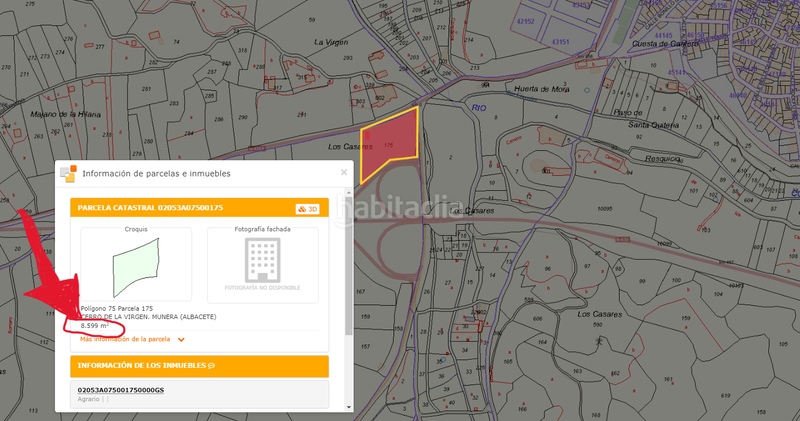Click the scroll-down arrow in the popup
The image size is (800, 421).
click(x=347, y=405)
